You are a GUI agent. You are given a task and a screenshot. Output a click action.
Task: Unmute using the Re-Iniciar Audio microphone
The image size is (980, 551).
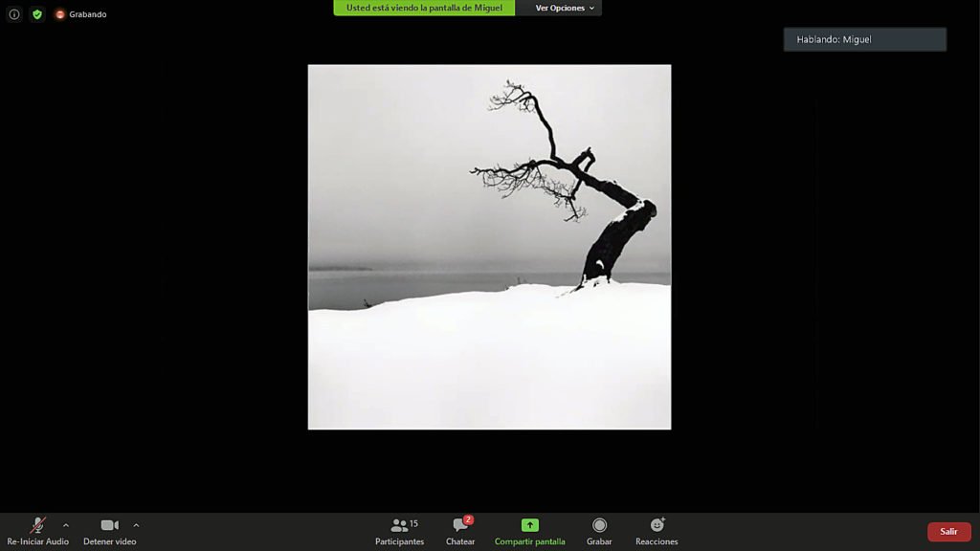tap(38, 525)
